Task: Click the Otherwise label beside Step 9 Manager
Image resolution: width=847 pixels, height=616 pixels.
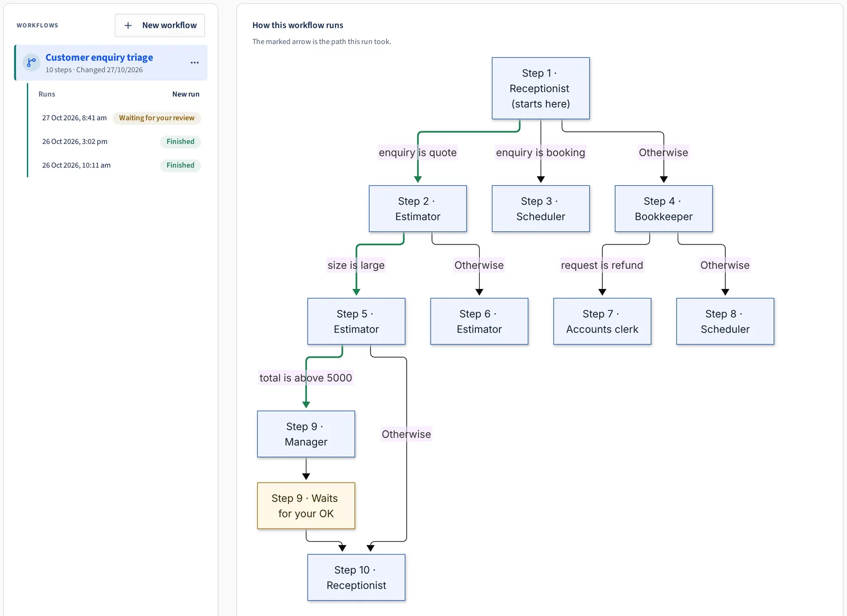Action: pyautogui.click(x=407, y=434)
